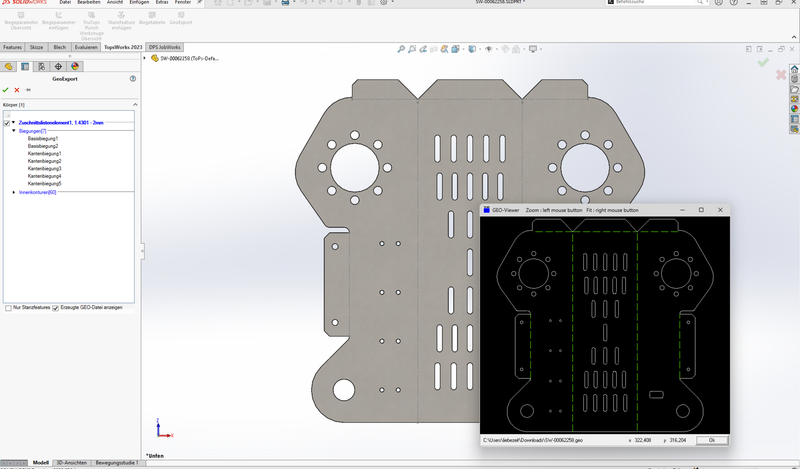Viewport: 800px width, 469px height.
Task: Select Basisbiegung1 in bend list
Action: tap(43, 138)
